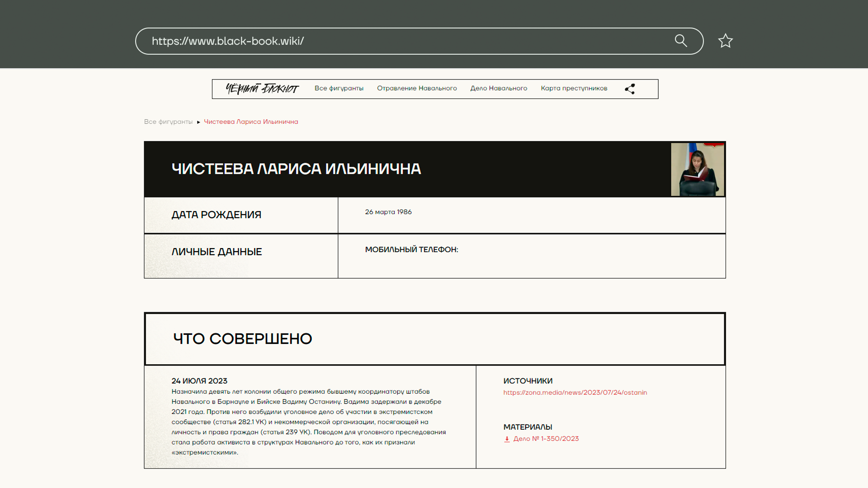Click the share icon in navigation bar

630,89
